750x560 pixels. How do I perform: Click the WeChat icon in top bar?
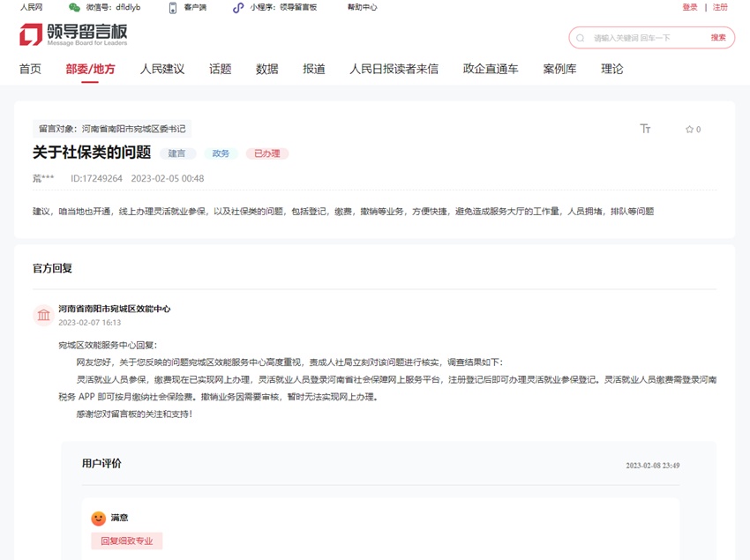[x=74, y=7]
